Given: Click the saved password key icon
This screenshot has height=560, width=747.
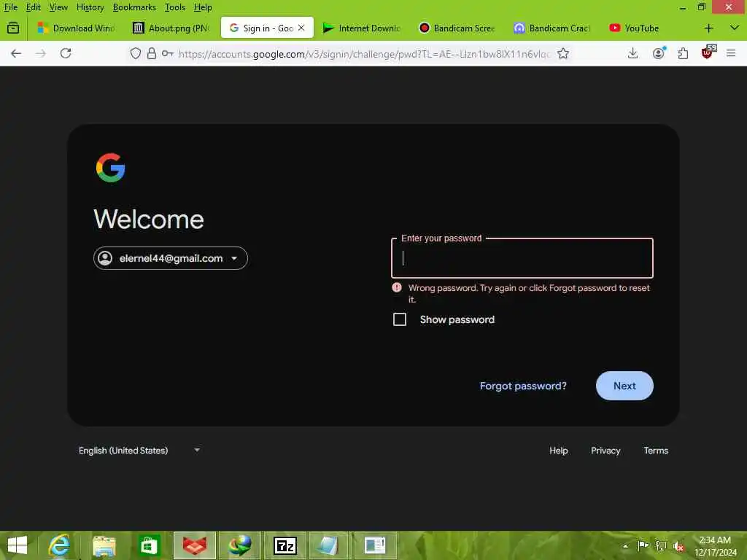Looking at the screenshot, I should 167,53.
